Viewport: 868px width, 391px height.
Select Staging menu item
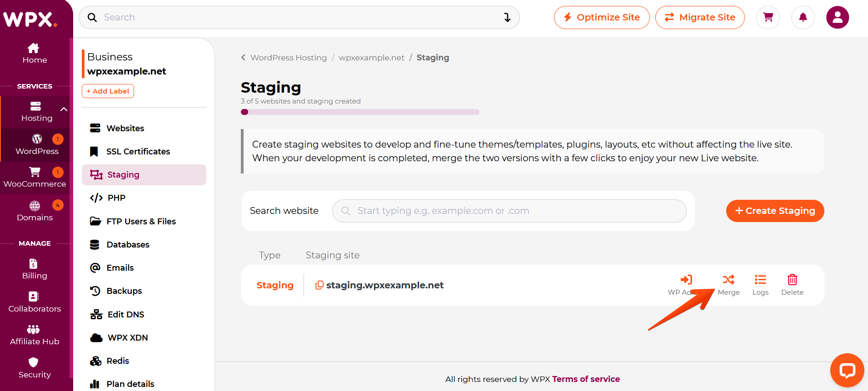pos(144,175)
